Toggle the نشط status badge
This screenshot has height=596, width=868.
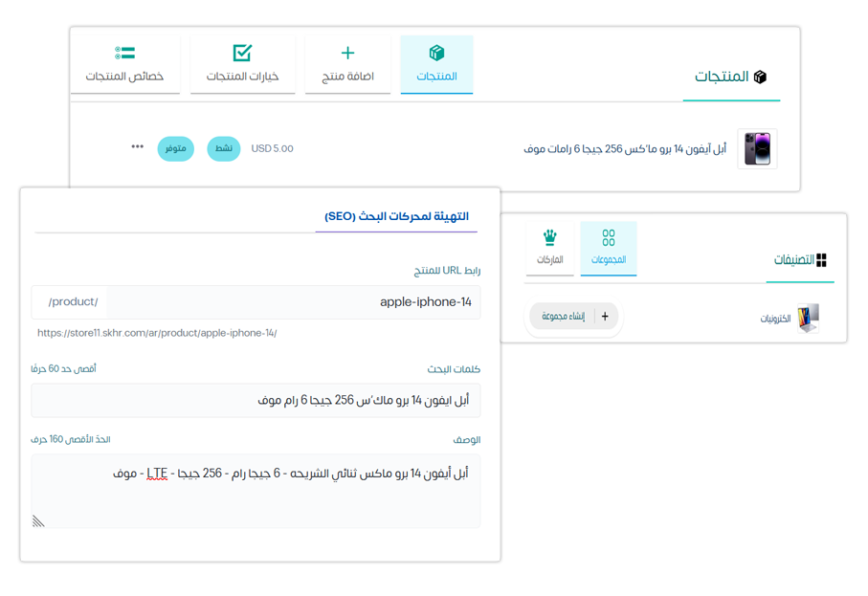pos(224,149)
